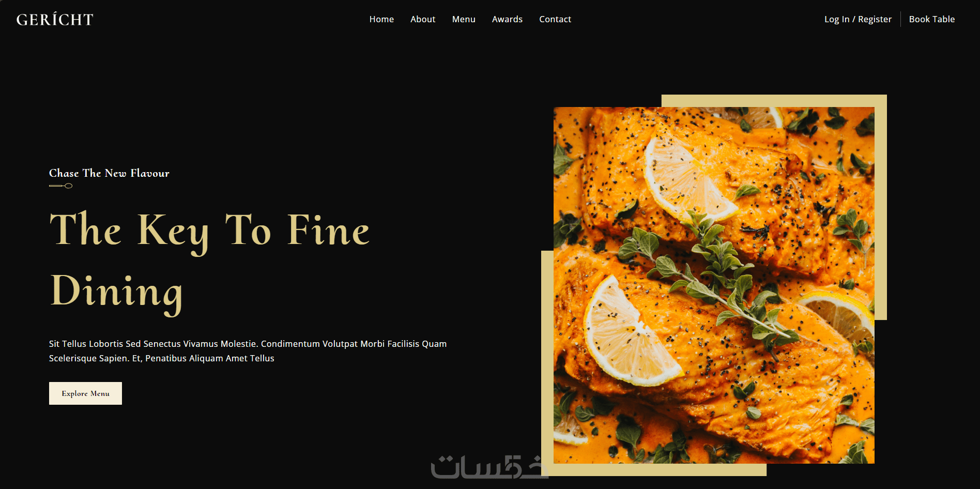The height and width of the screenshot is (489, 980).
Task: Click the gold frame above the food image
Action: click(x=774, y=101)
